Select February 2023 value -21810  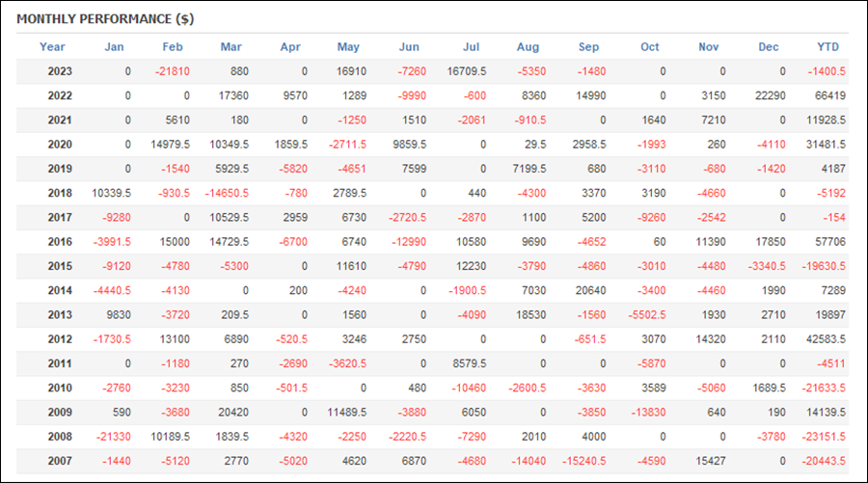(x=173, y=71)
